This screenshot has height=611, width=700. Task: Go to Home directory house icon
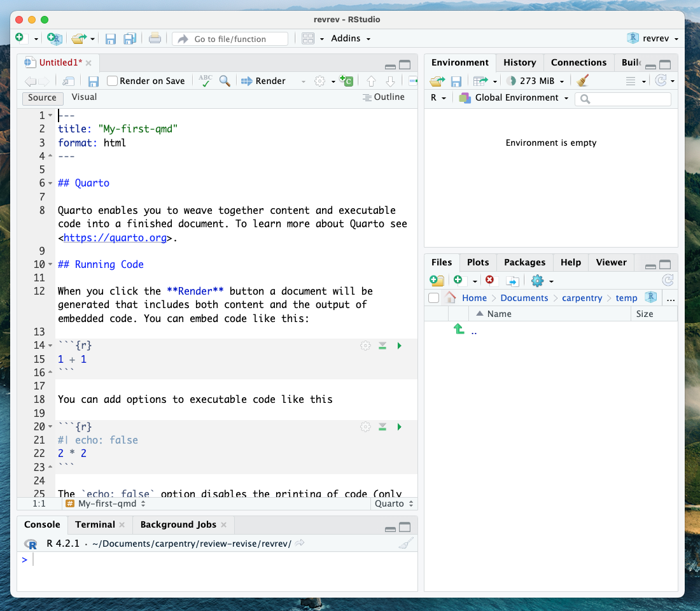[450, 297]
